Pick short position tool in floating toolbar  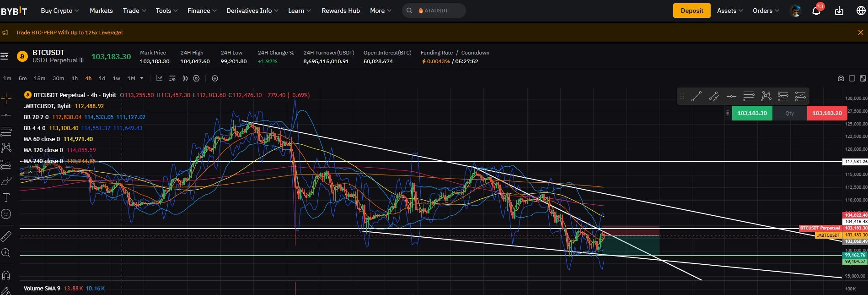[800, 96]
